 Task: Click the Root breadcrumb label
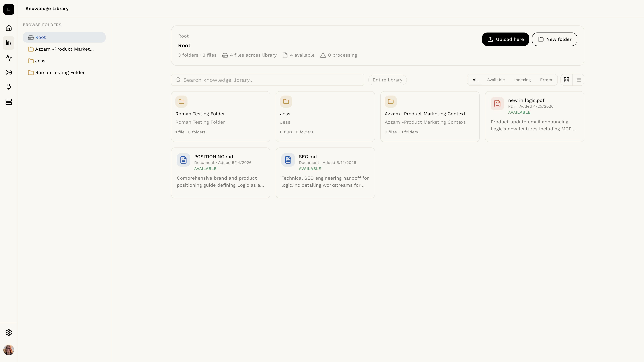183,36
